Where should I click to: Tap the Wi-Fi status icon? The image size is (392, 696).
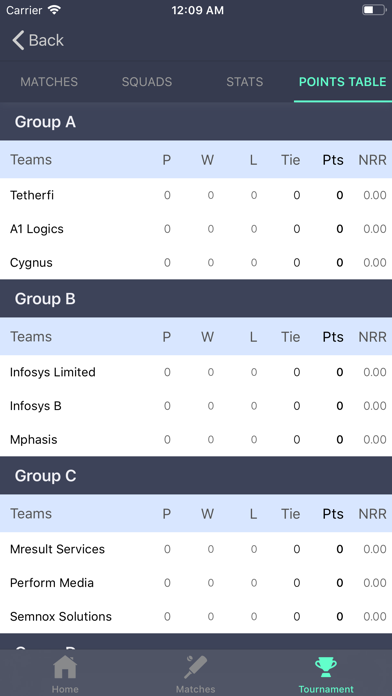[55, 10]
